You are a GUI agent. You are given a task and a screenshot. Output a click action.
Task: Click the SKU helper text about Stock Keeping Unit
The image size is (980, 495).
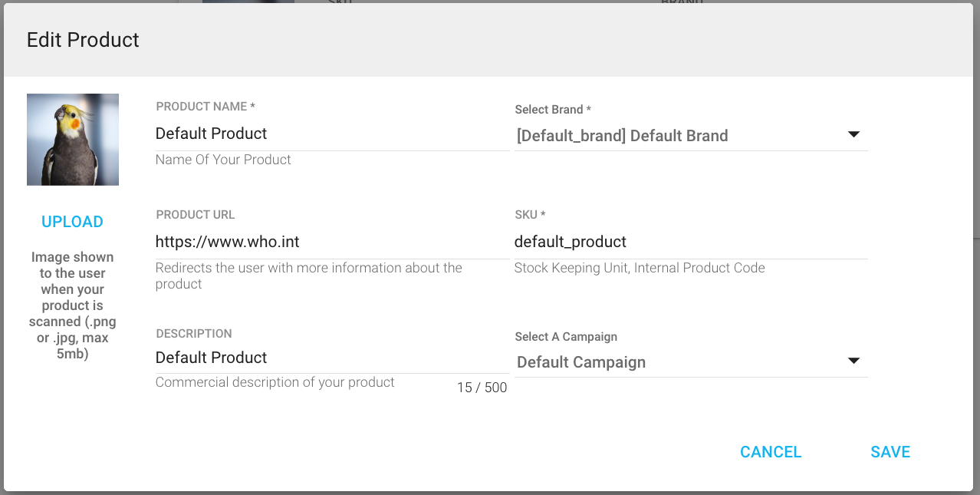(639, 268)
